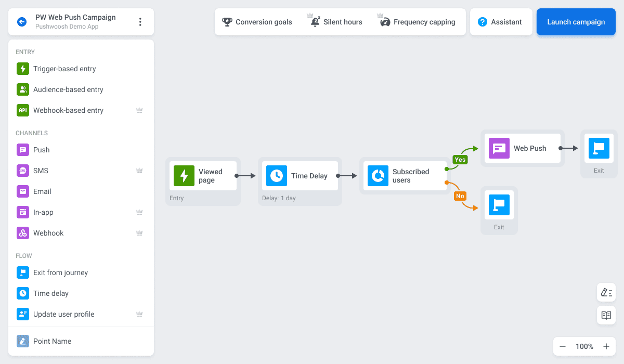The height and width of the screenshot is (364, 624).
Task: Select the Email channel icon
Action: [x=23, y=191]
